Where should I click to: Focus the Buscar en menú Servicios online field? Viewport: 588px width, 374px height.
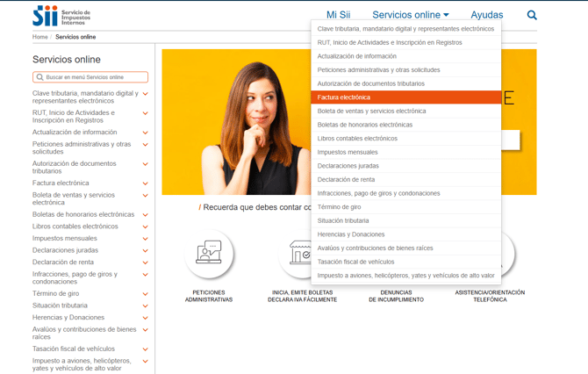click(x=90, y=77)
